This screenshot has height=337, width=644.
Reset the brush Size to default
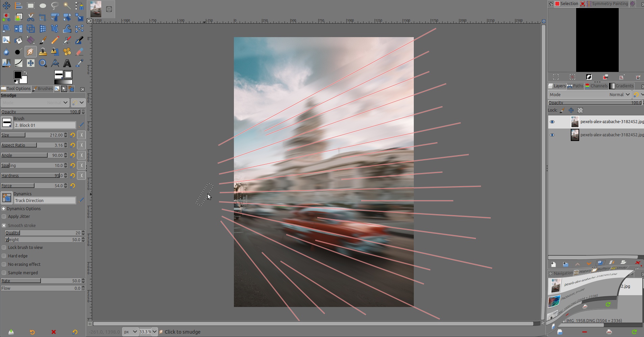[x=73, y=135]
